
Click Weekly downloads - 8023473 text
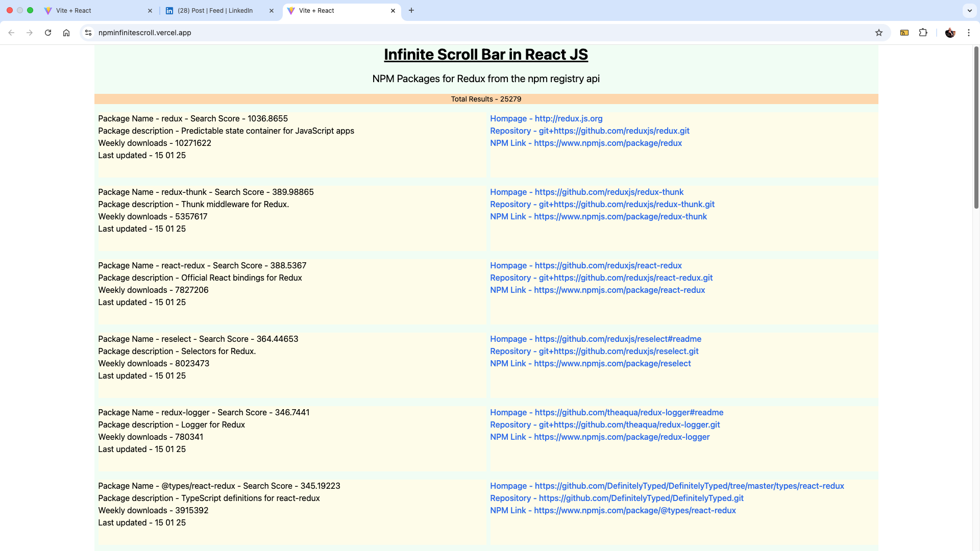(x=154, y=363)
